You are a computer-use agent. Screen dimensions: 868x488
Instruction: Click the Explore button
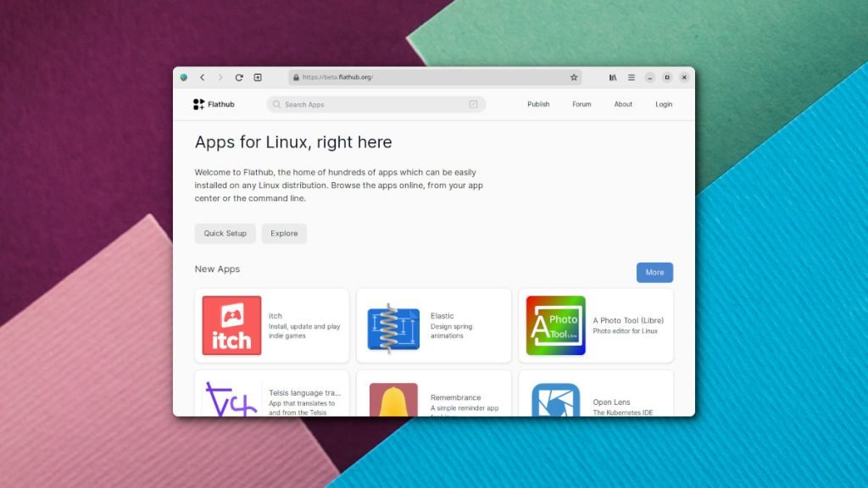pos(284,234)
